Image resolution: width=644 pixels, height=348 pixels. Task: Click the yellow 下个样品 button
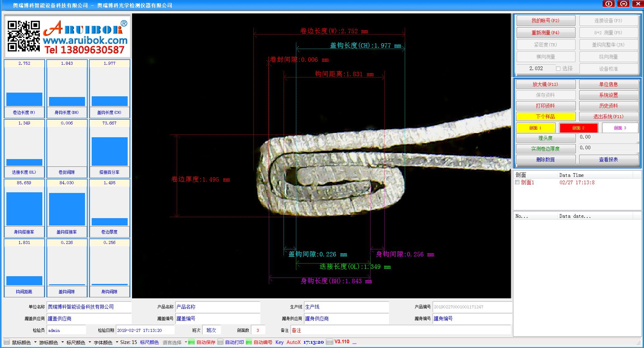click(x=545, y=116)
